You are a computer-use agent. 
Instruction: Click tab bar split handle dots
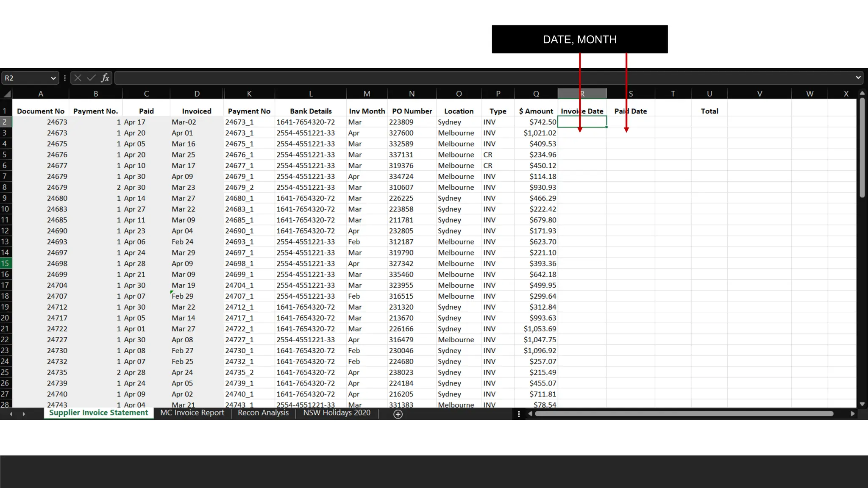pyautogui.click(x=519, y=414)
